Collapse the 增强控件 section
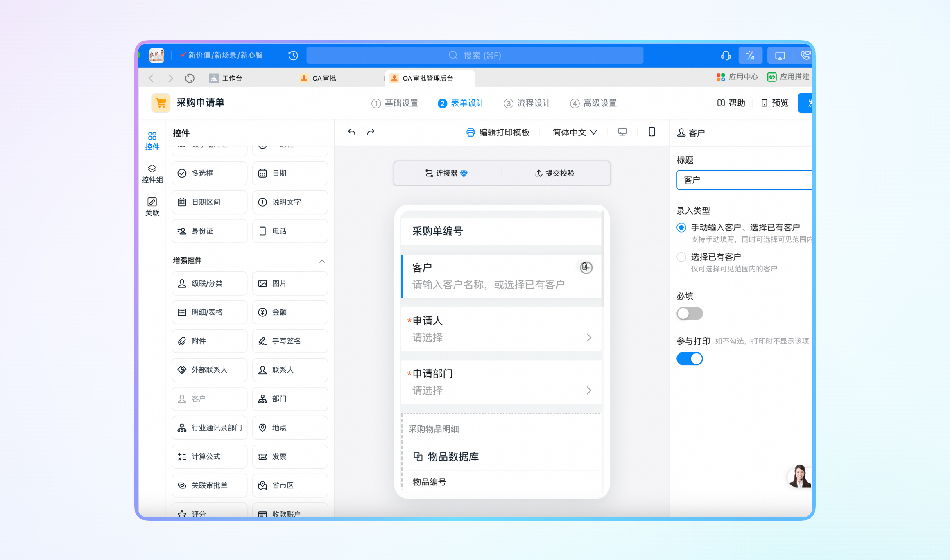Image resolution: width=950 pixels, height=560 pixels. point(322,261)
